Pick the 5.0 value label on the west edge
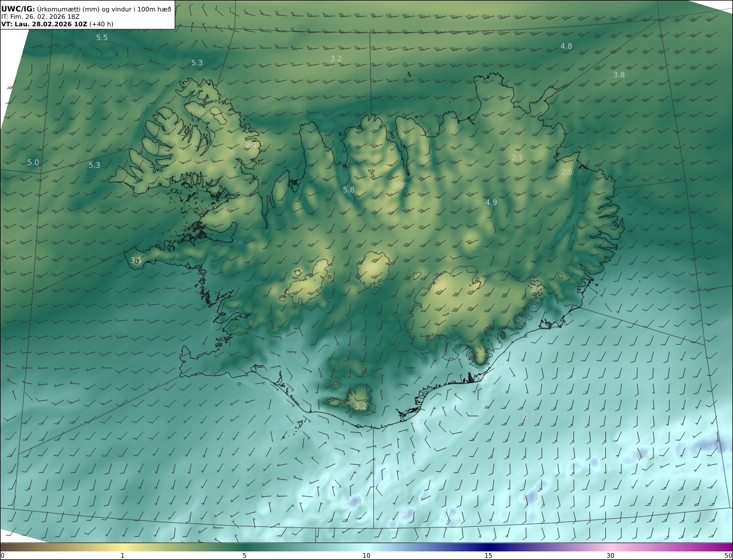The image size is (733, 560). [33, 163]
